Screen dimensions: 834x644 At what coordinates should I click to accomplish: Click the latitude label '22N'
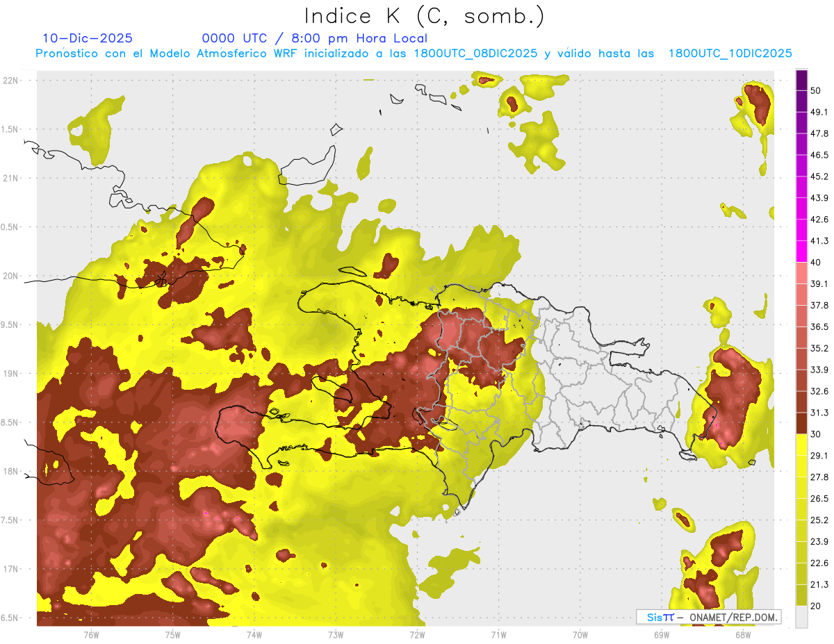click(x=11, y=81)
